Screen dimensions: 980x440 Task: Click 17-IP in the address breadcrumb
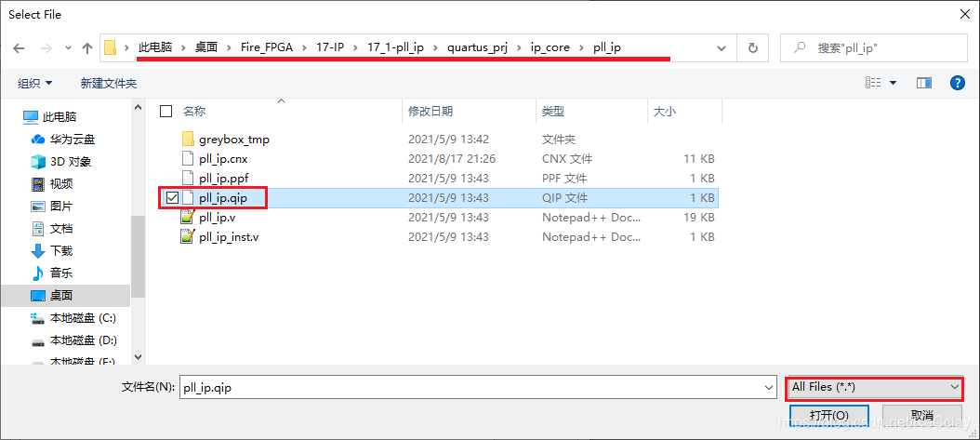(330, 47)
